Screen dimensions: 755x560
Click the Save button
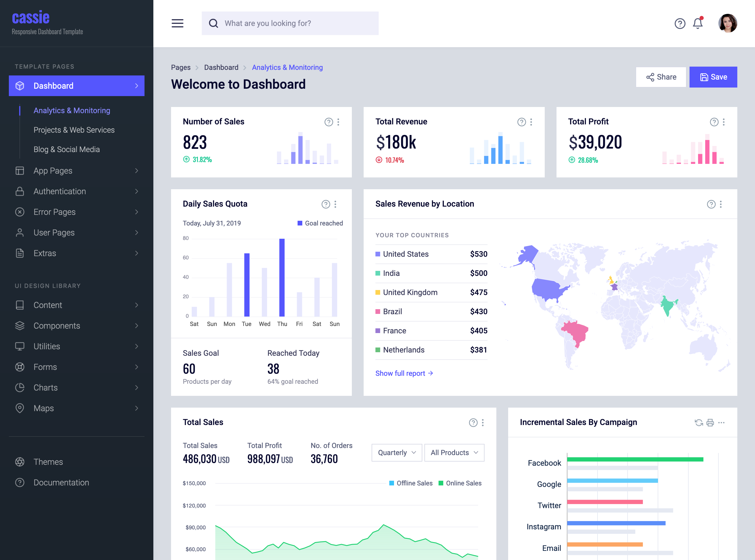713,77
